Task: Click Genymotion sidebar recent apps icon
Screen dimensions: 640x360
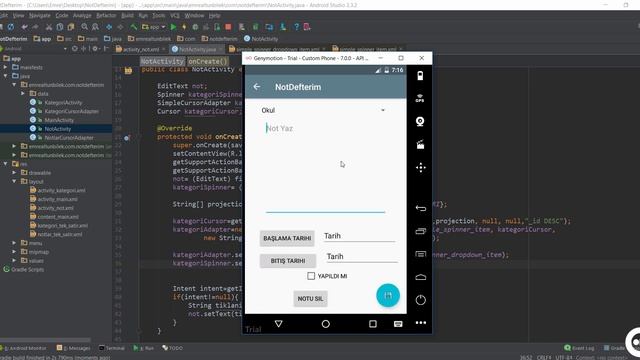Action: pyautogui.click(x=420, y=231)
